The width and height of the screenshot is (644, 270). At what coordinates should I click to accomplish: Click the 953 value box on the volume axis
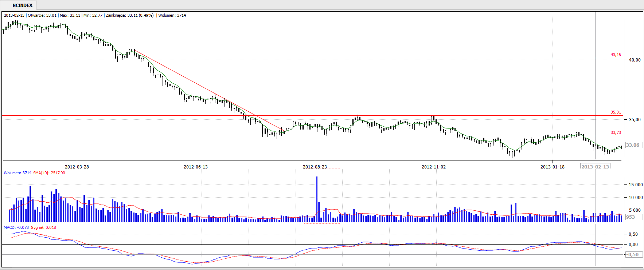(631, 217)
